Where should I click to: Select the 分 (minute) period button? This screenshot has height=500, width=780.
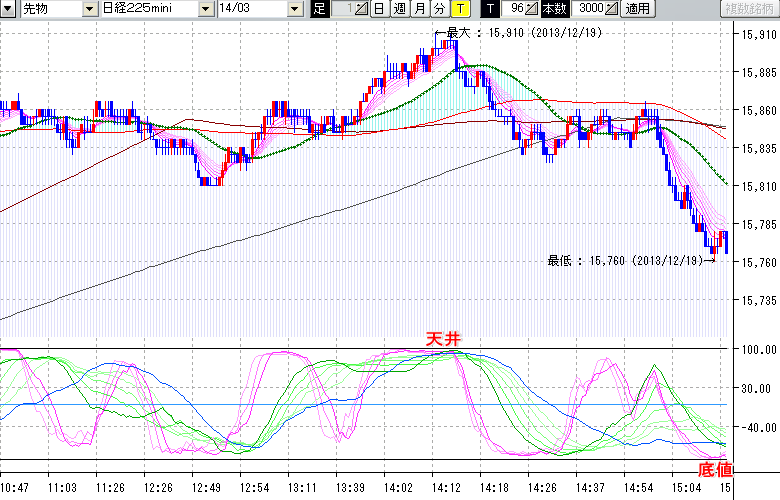[439, 9]
